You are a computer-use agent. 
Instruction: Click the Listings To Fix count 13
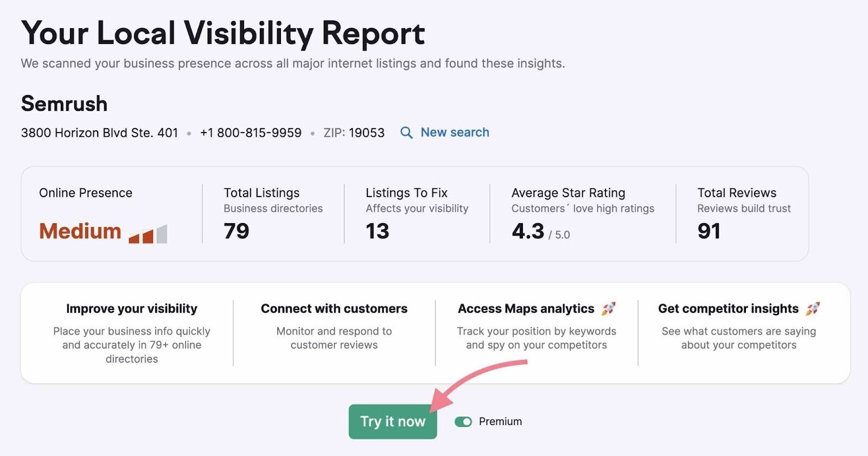tap(378, 231)
